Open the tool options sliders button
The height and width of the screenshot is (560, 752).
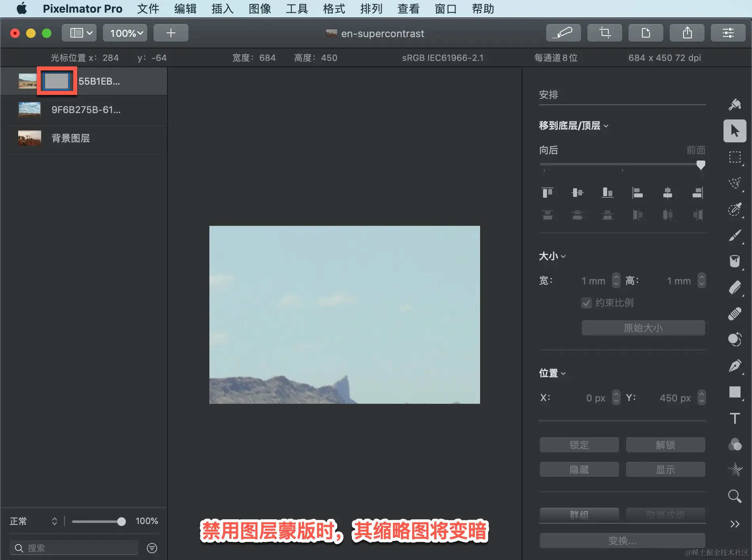(728, 33)
